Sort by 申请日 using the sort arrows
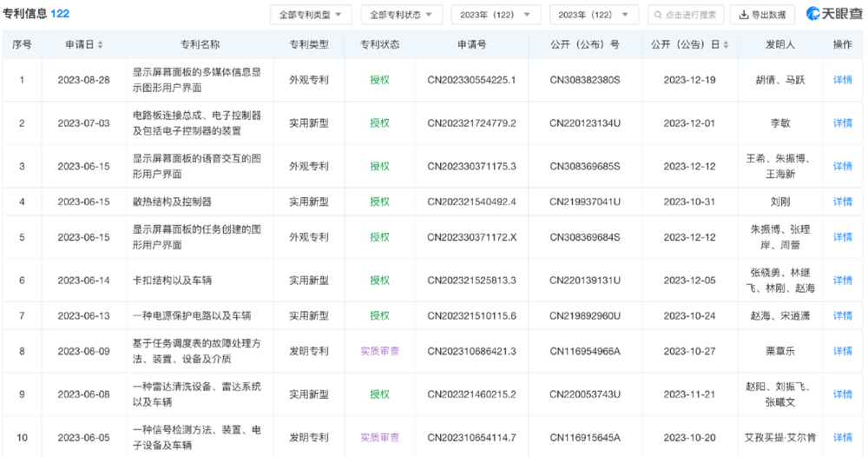This screenshot has height=457, width=868. (101, 45)
